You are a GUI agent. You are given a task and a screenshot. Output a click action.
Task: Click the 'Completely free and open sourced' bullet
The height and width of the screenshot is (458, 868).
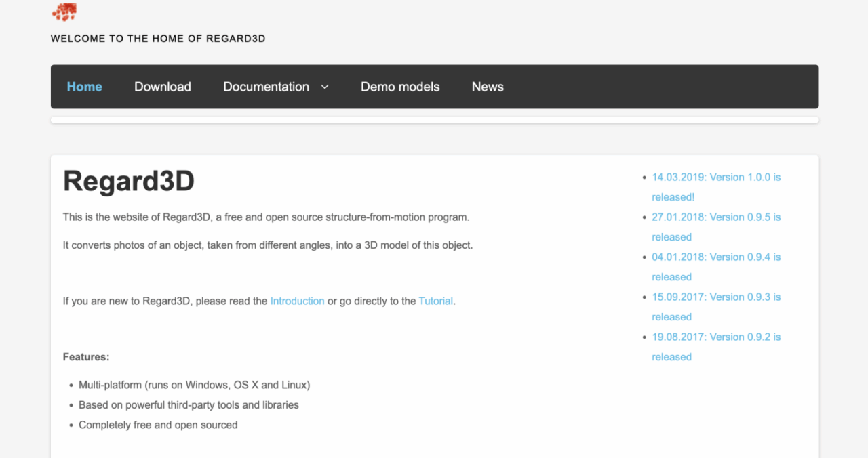pyautogui.click(x=158, y=425)
